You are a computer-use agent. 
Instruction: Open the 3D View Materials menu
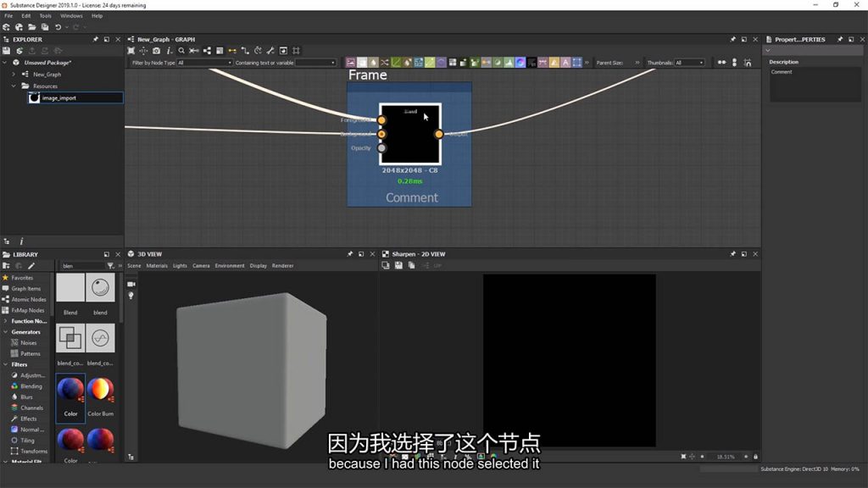[x=157, y=266]
